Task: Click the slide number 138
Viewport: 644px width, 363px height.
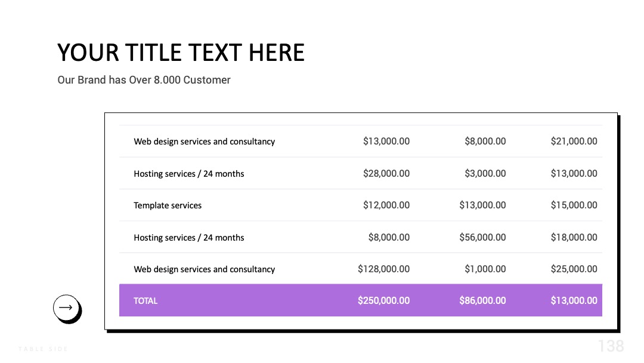Action: tap(611, 346)
